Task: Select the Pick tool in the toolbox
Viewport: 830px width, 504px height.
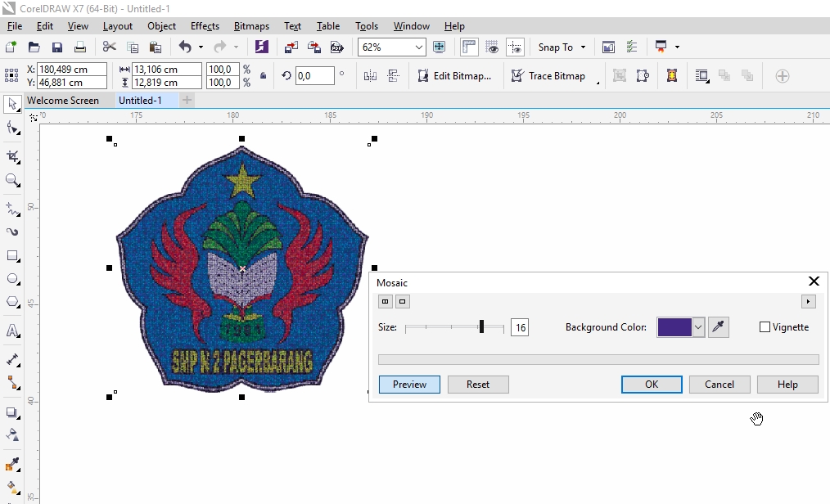Action: [x=12, y=104]
